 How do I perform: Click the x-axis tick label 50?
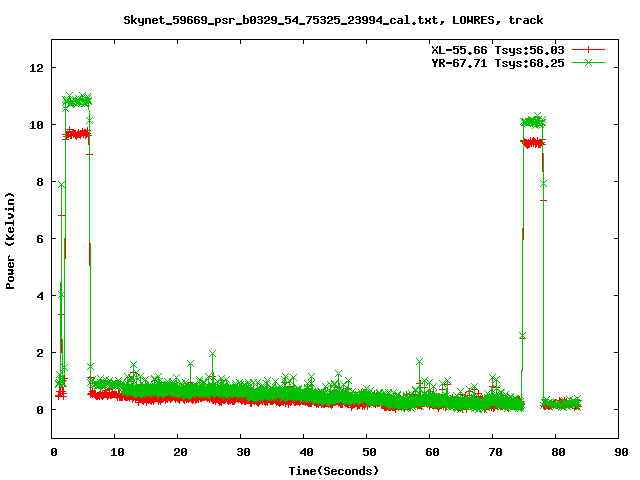coord(369,452)
